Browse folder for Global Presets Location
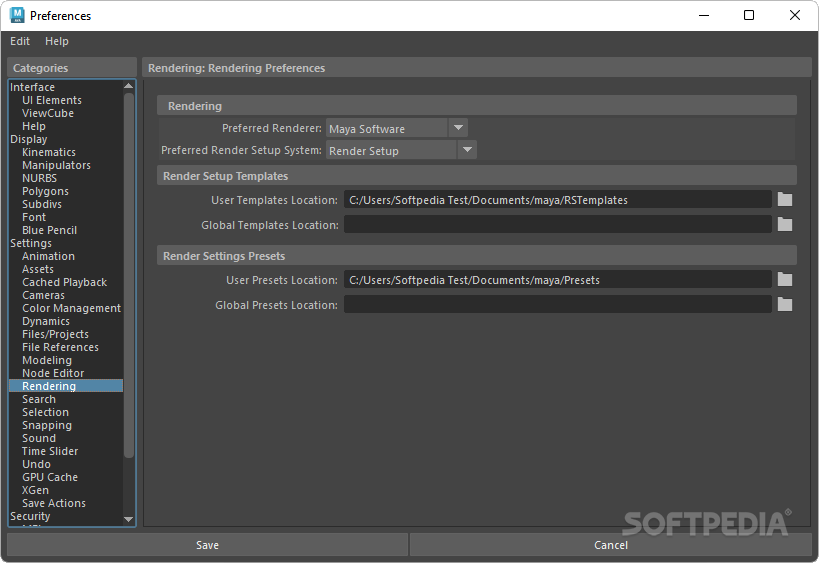This screenshot has width=819, height=563. click(785, 304)
